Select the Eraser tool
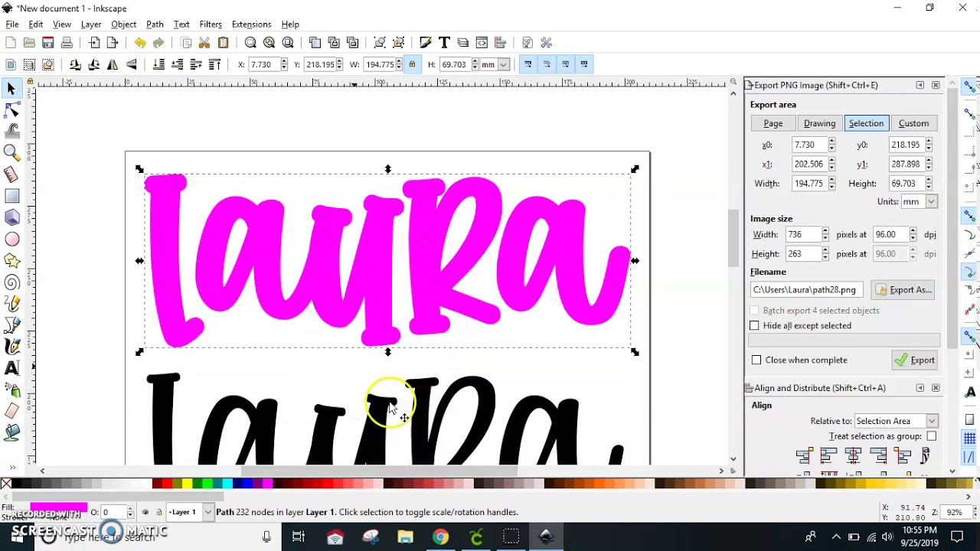Viewport: 980px width, 551px height. 11,412
